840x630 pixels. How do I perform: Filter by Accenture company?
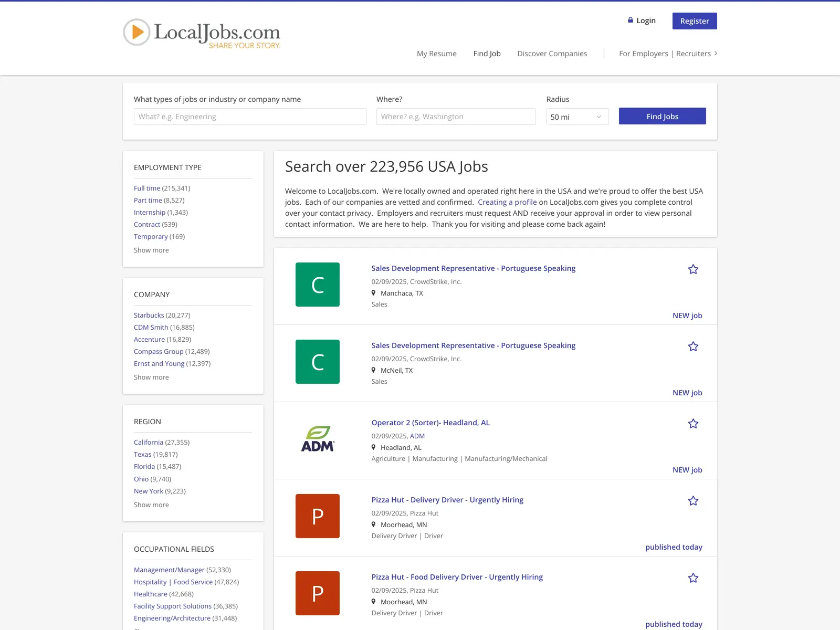pyautogui.click(x=149, y=340)
